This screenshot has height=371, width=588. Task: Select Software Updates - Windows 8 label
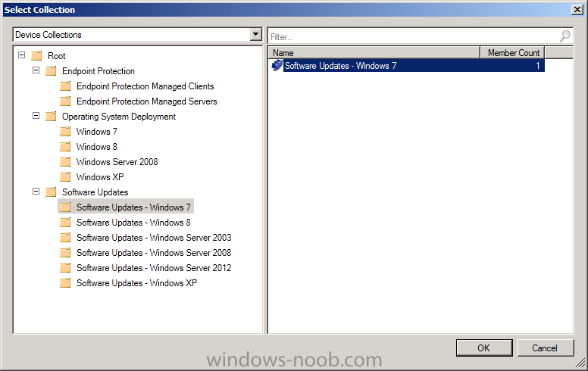pos(133,223)
